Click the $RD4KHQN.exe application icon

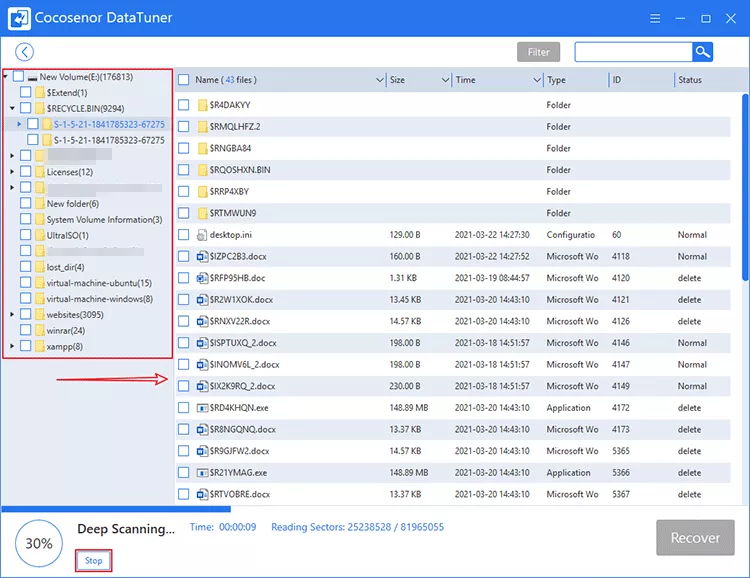coord(202,408)
